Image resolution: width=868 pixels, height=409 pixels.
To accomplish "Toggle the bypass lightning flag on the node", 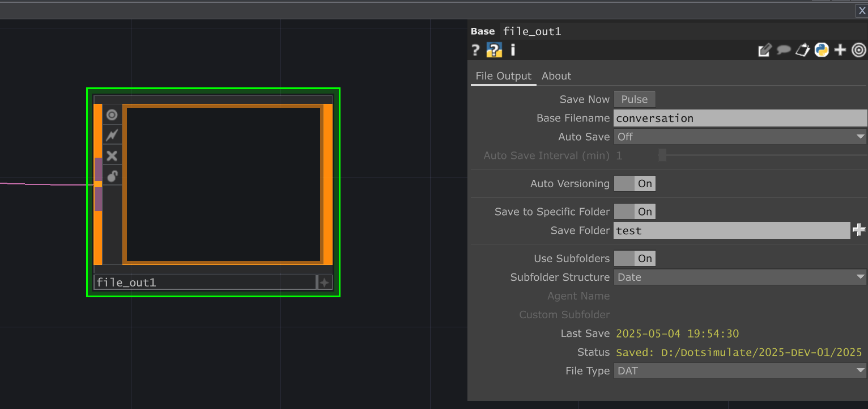I will coord(112,135).
